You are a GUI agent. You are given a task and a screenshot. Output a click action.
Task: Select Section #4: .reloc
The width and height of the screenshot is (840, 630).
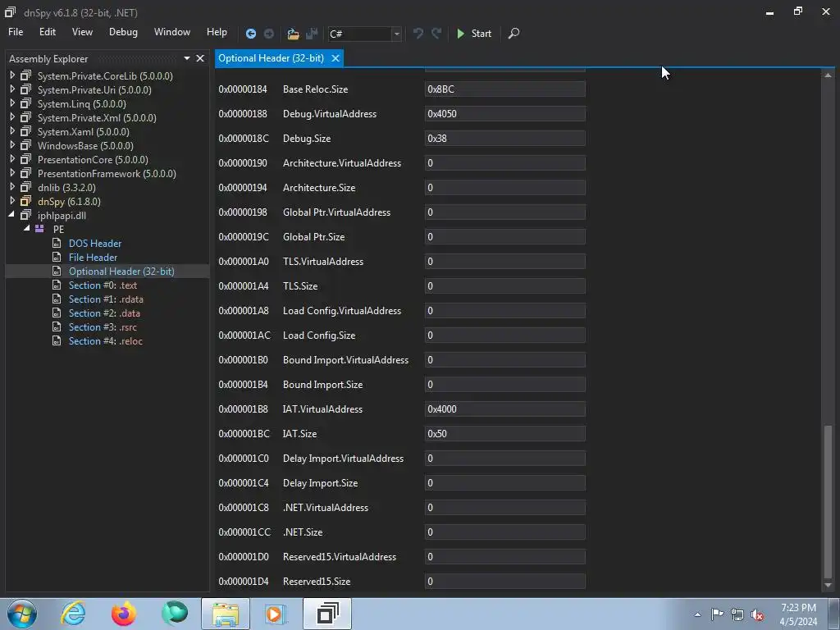106,340
